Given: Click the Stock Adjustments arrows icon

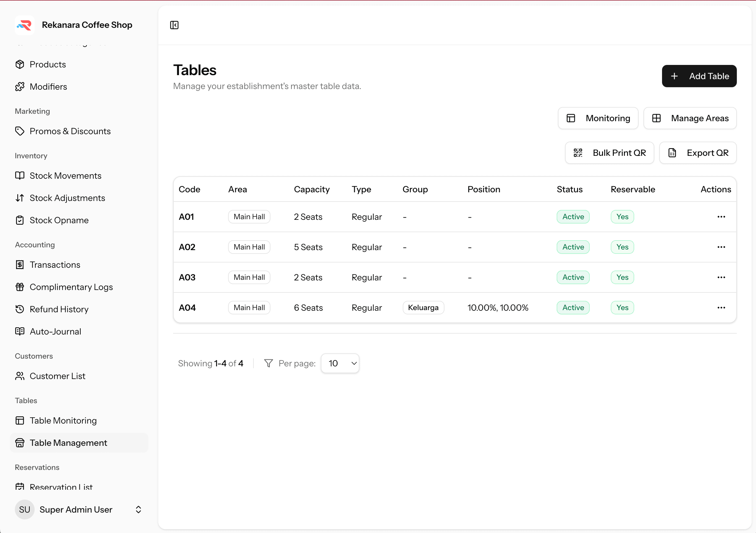Looking at the screenshot, I should (x=20, y=198).
